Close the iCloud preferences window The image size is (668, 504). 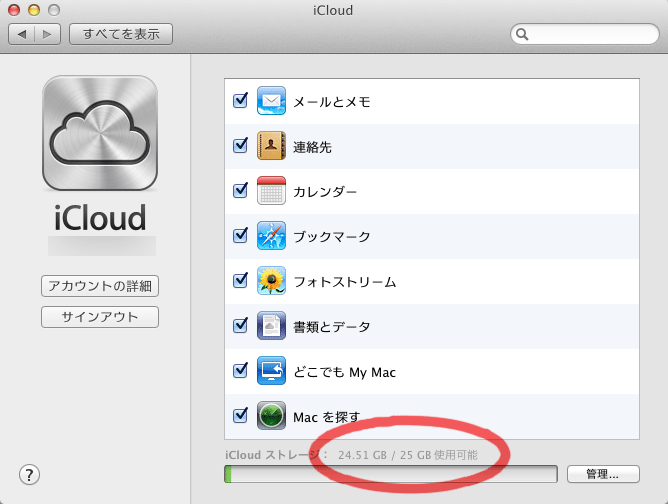point(14,10)
